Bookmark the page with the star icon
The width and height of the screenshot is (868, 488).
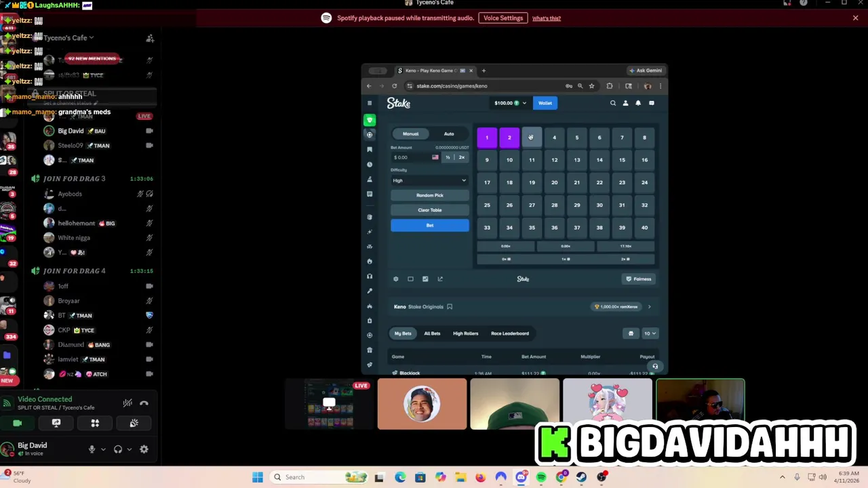click(591, 86)
